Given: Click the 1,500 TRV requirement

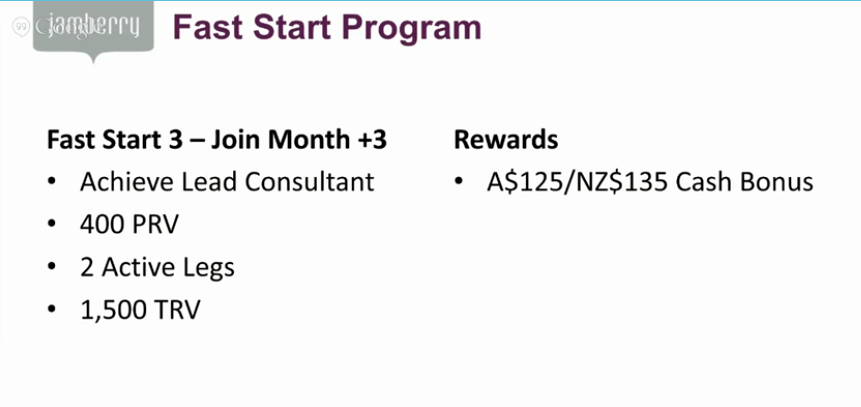Looking at the screenshot, I should (x=140, y=310).
